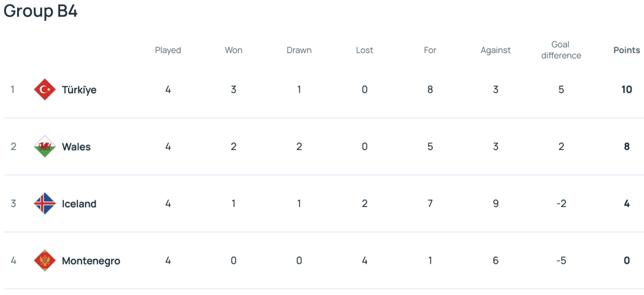Click the Lost column header
Viewport: 644px width, 295px height.
point(365,50)
